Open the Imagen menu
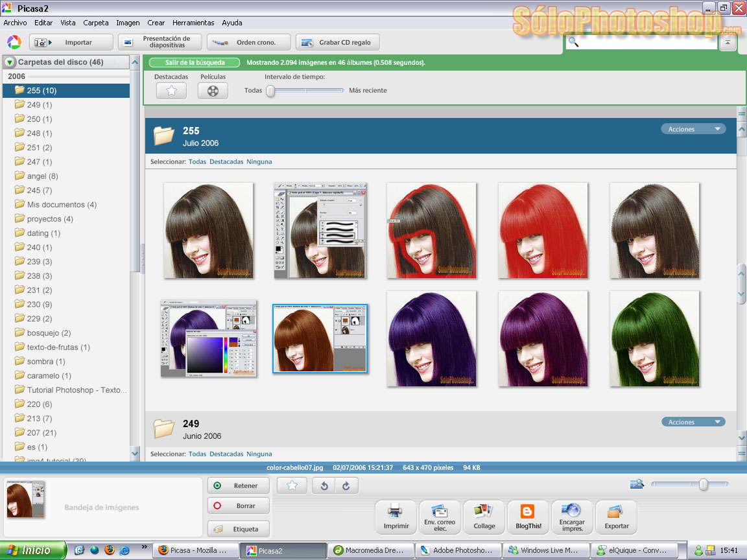The width and height of the screenshot is (747, 560). click(x=128, y=23)
